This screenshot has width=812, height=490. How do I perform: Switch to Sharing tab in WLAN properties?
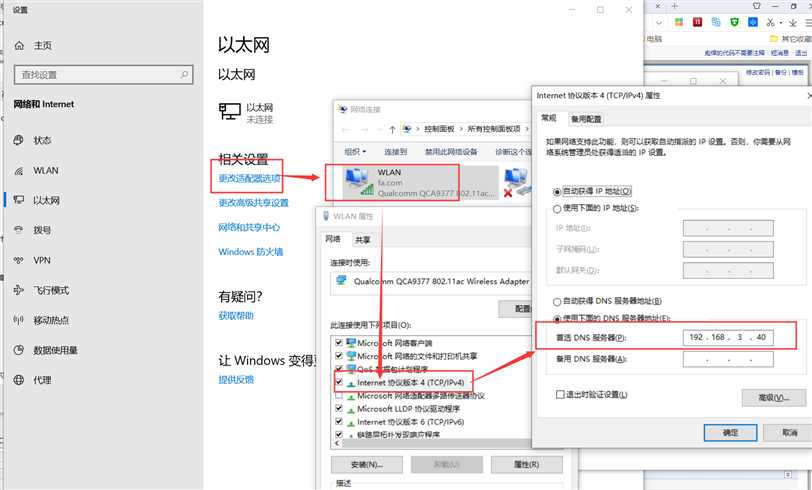[362, 240]
